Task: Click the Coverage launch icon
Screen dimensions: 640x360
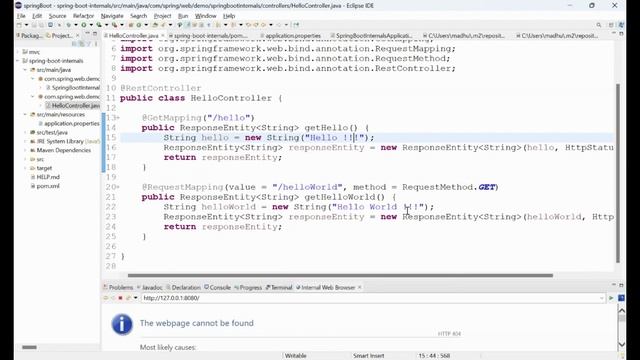Action: coord(99,25)
